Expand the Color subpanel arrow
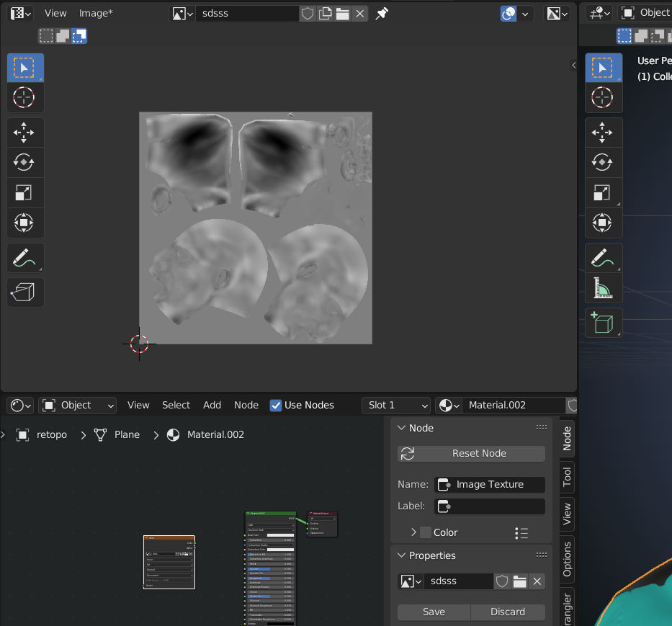Image resolution: width=672 pixels, height=626 pixels. (x=413, y=532)
